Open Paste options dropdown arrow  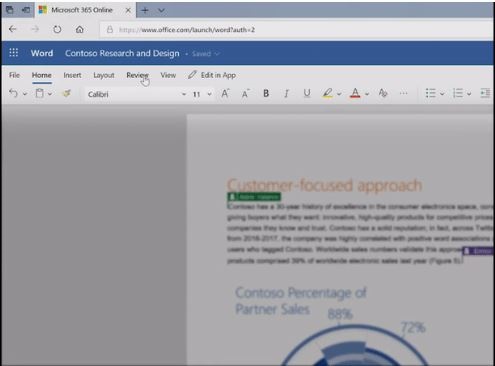[50, 94]
